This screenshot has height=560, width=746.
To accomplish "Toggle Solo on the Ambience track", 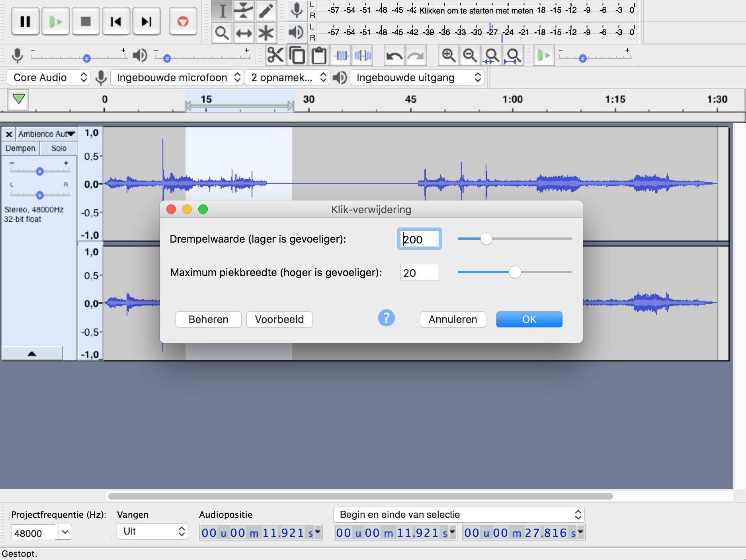I will [59, 148].
